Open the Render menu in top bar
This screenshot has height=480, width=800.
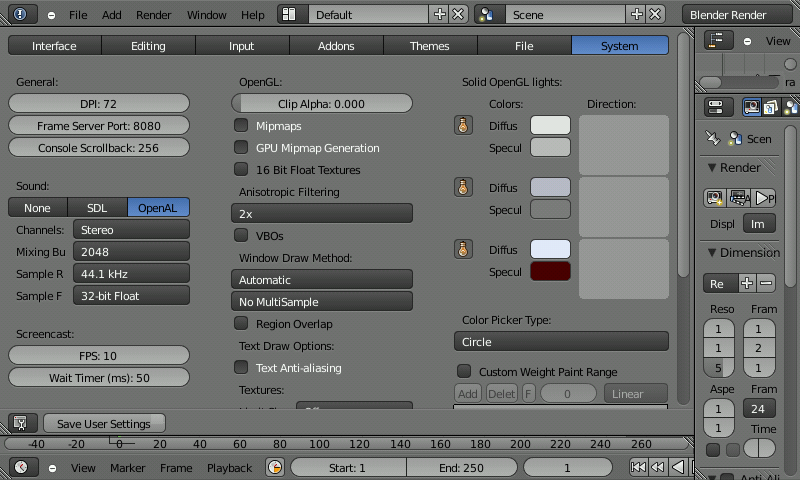pyautogui.click(x=154, y=15)
